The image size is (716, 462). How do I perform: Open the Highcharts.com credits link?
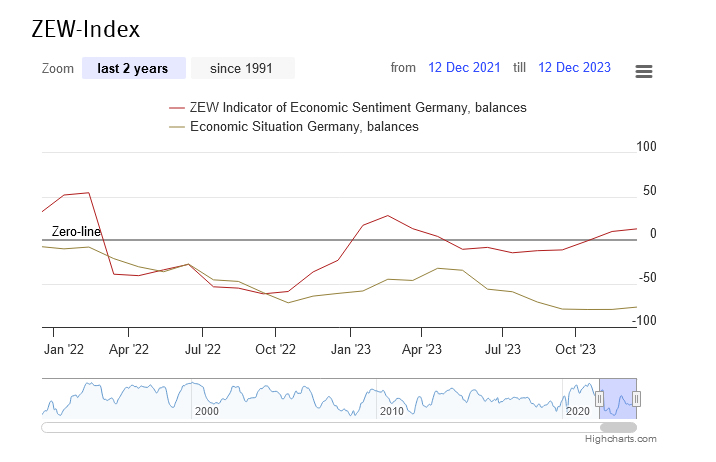click(x=622, y=439)
